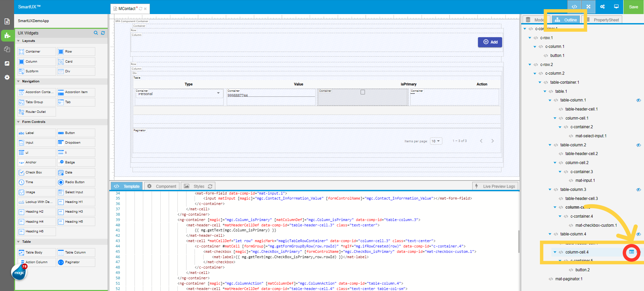Choose the Radio Button widget
Viewport: 644px width, 291px height.
coord(76,182)
